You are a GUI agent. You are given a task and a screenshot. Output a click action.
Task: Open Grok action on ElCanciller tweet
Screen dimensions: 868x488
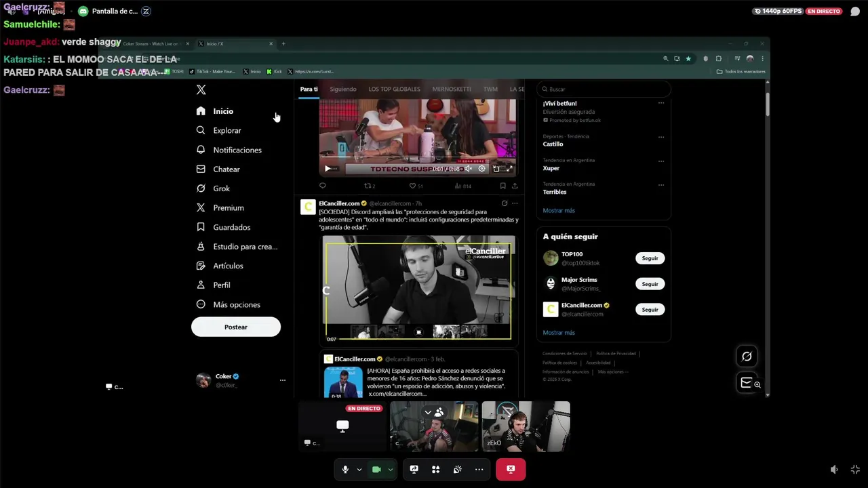pos(504,203)
